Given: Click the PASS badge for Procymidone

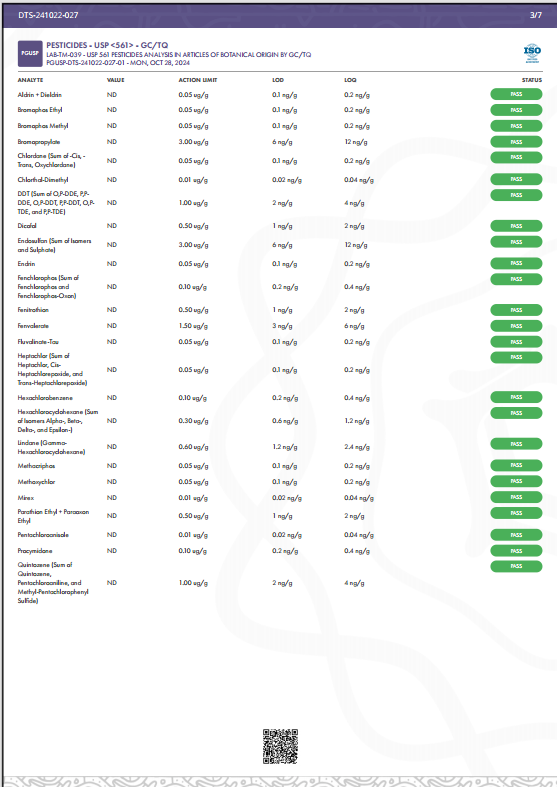Looking at the screenshot, I should [516, 551].
